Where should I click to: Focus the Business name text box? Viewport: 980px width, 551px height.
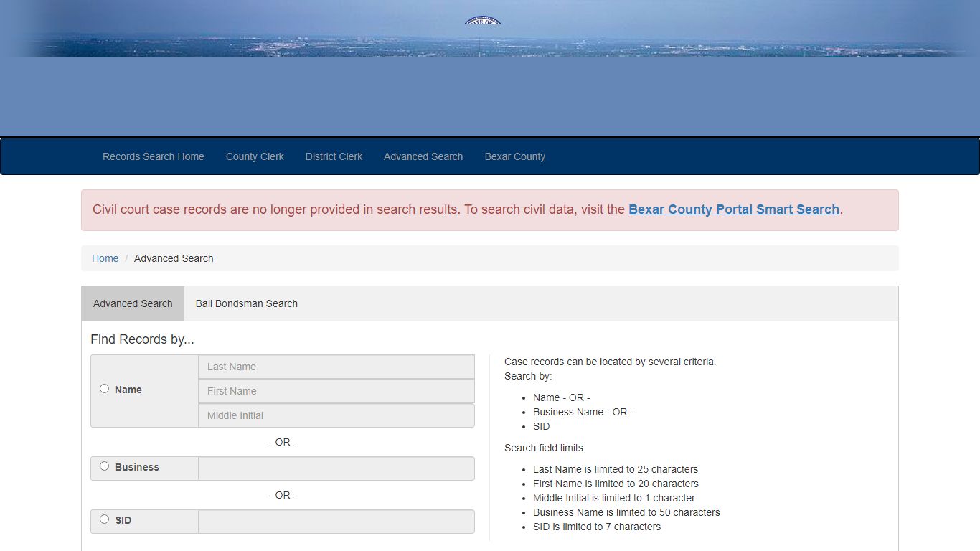click(x=336, y=468)
